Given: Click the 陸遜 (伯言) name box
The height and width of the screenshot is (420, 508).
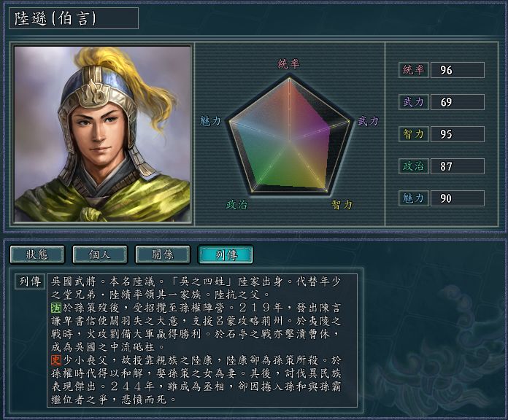Looking at the screenshot, I should pyautogui.click(x=74, y=18).
